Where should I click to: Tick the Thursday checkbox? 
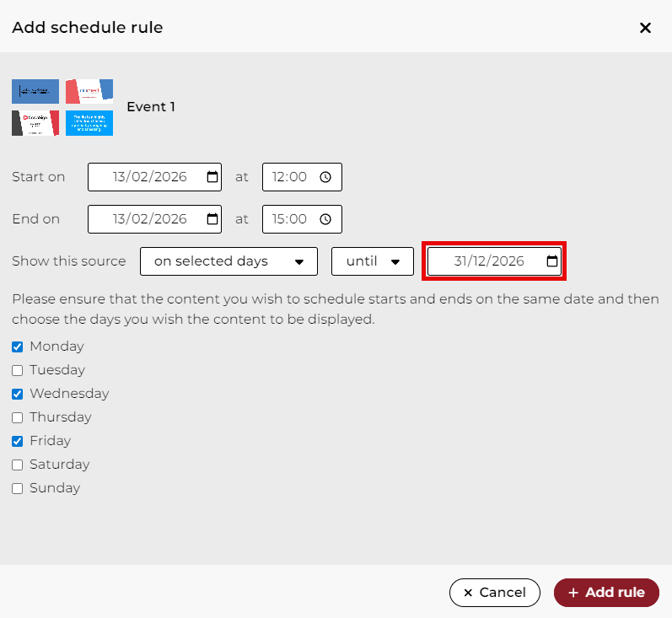[18, 417]
